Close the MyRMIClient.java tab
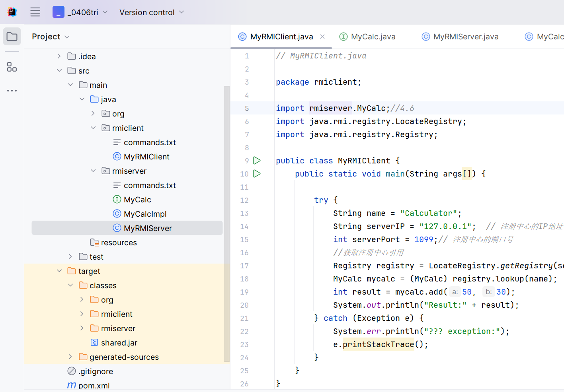564x392 pixels. coord(322,37)
